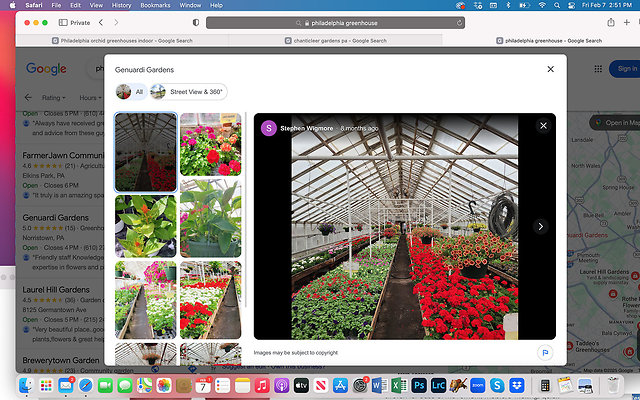Close the Genuardi Gardens photo gallery dialog
Screen dimensions: 640x400
(550, 69)
